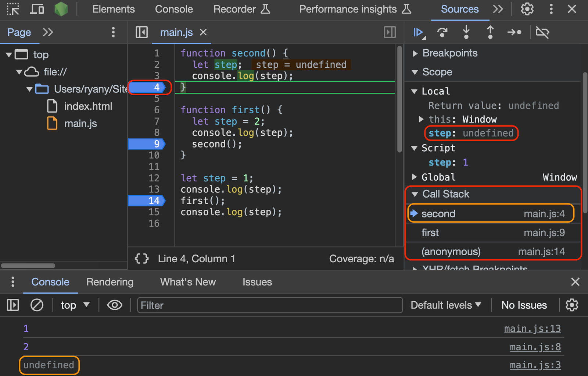Expand the Global scope entry

414,177
